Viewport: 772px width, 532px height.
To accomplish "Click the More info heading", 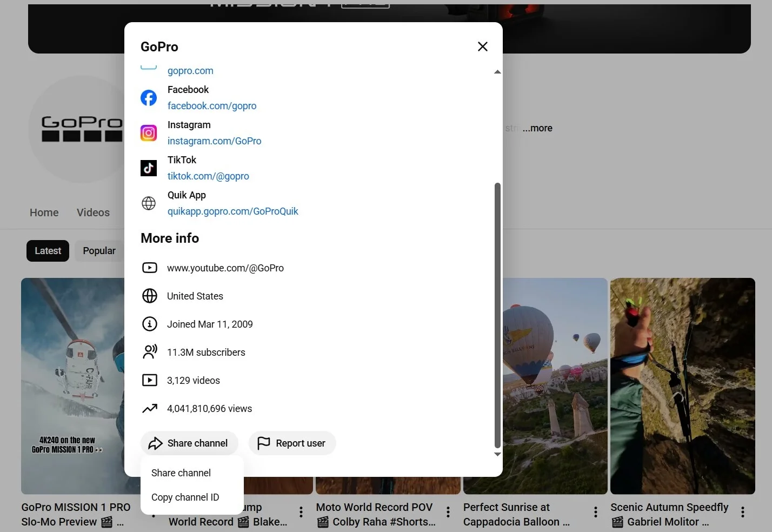I will coord(170,238).
